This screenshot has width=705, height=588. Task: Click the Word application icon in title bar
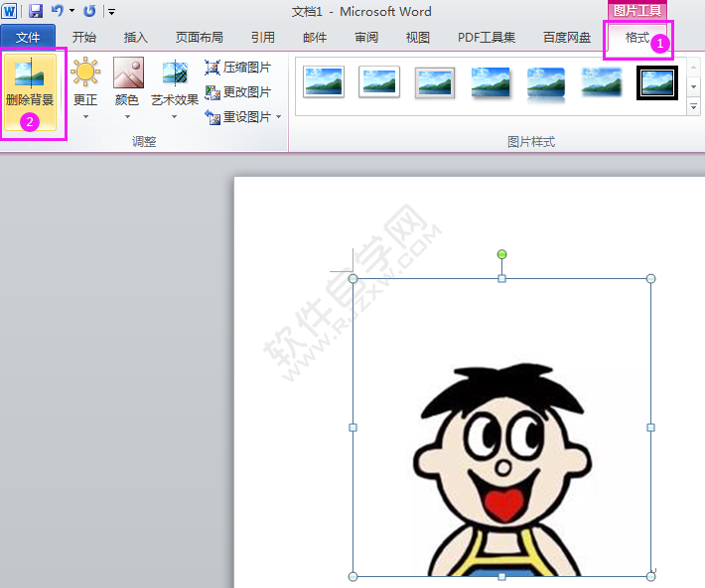click(9, 11)
